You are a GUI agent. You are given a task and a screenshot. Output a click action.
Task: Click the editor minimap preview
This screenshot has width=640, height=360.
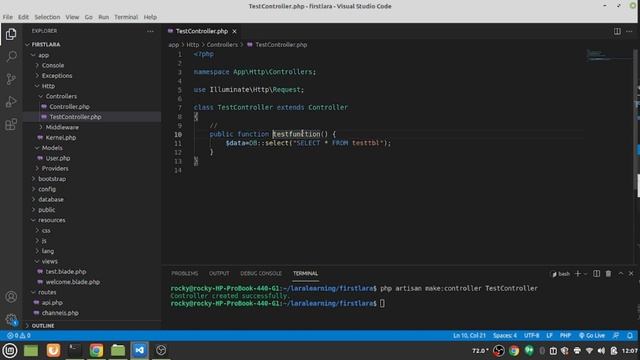click(x=609, y=55)
